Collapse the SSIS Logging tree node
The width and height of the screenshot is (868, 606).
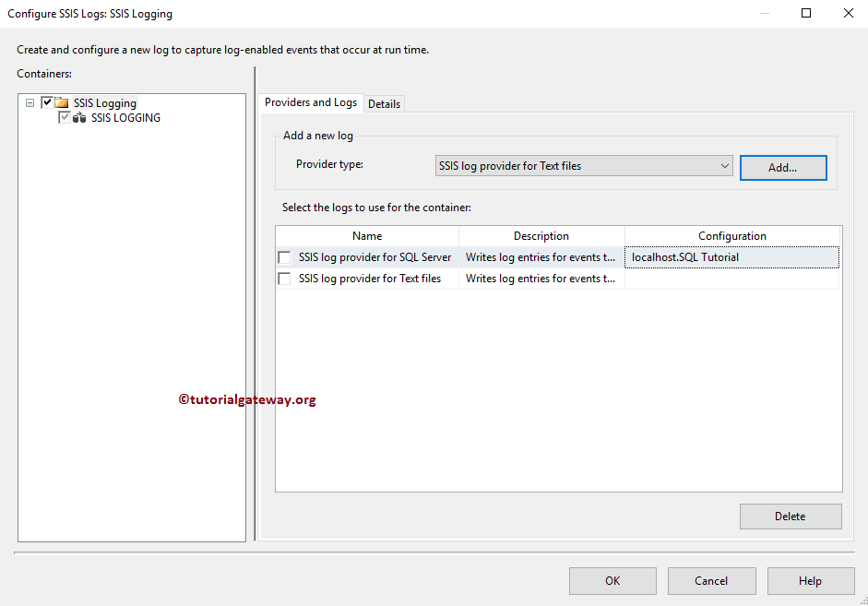click(x=29, y=102)
